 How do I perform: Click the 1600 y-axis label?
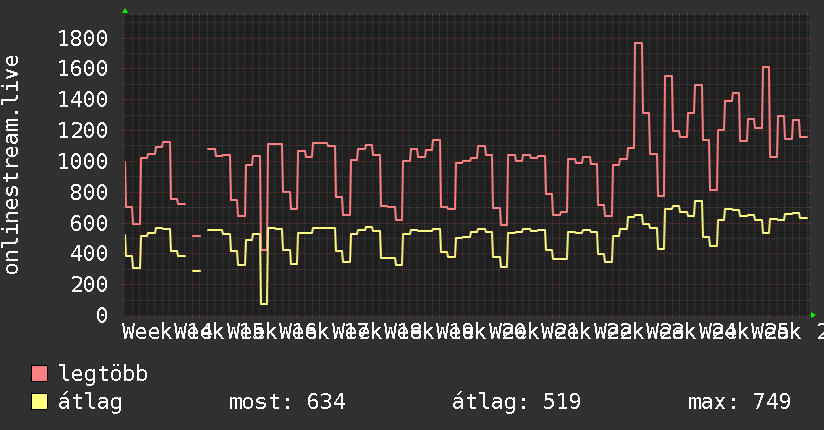point(83,68)
